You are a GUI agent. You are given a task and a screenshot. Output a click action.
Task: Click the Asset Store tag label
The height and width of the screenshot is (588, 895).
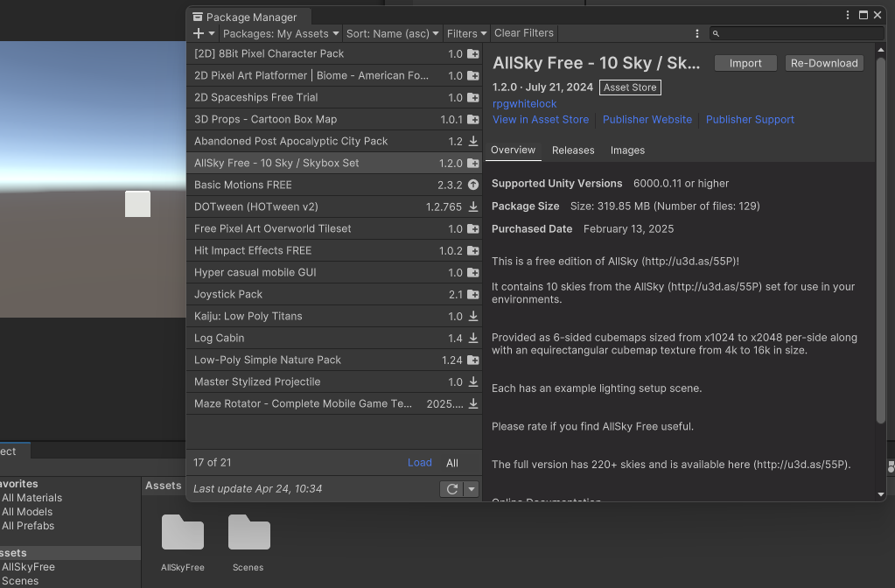click(630, 87)
